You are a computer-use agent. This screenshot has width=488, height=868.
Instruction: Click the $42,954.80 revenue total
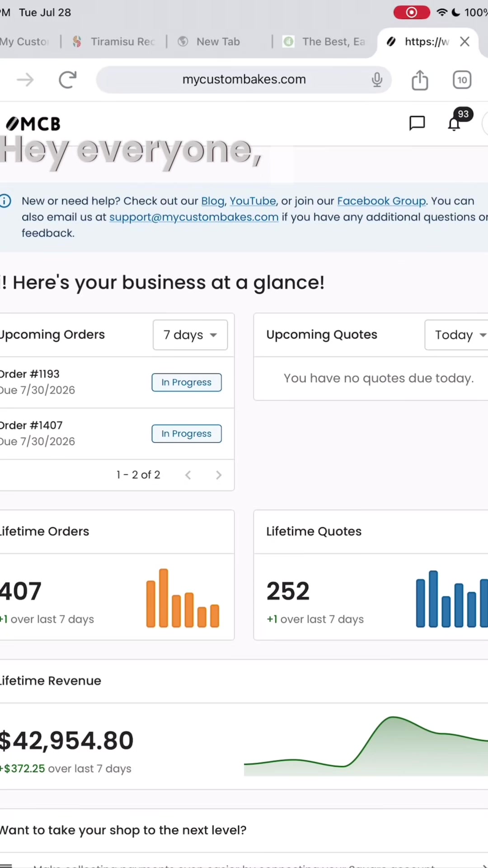tap(67, 741)
